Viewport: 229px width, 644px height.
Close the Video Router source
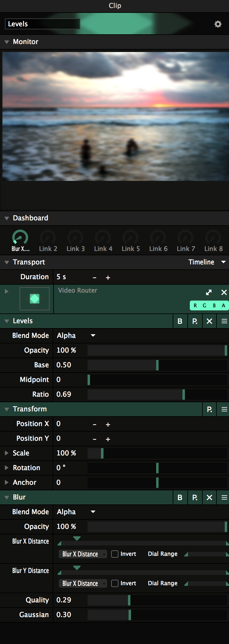pyautogui.click(x=224, y=292)
